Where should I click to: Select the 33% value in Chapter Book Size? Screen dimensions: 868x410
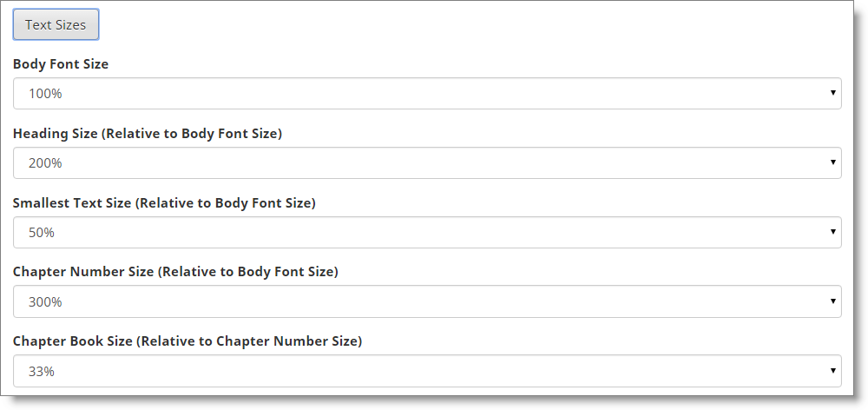(x=42, y=371)
